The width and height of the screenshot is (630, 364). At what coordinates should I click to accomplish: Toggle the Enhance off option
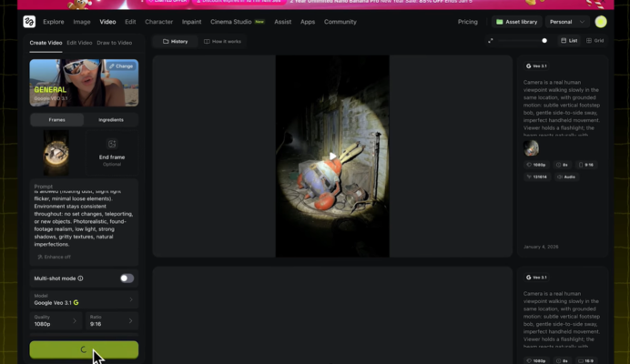(x=55, y=257)
